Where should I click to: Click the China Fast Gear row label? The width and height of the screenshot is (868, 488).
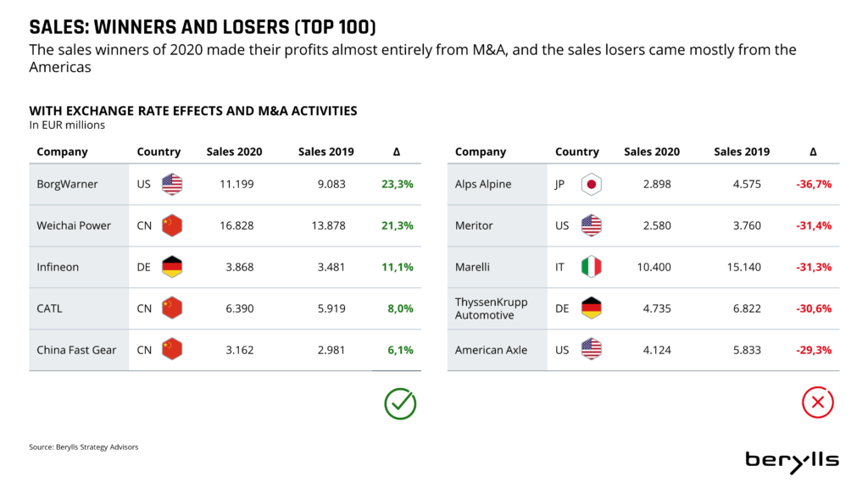[76, 350]
